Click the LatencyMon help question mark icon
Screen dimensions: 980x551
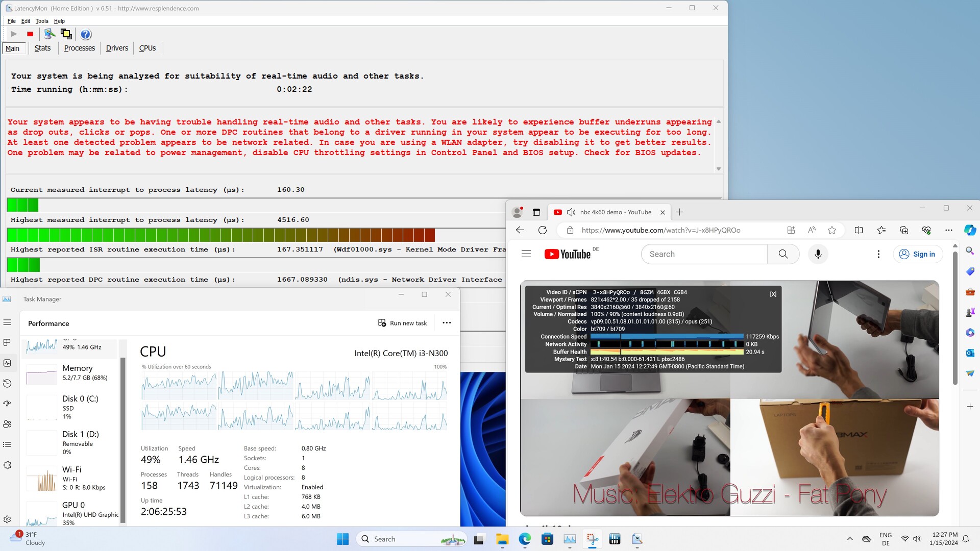pos(86,34)
